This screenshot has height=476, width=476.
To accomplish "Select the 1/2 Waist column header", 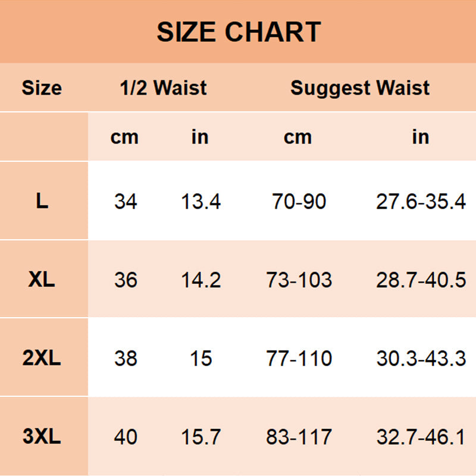I will click(x=163, y=89).
